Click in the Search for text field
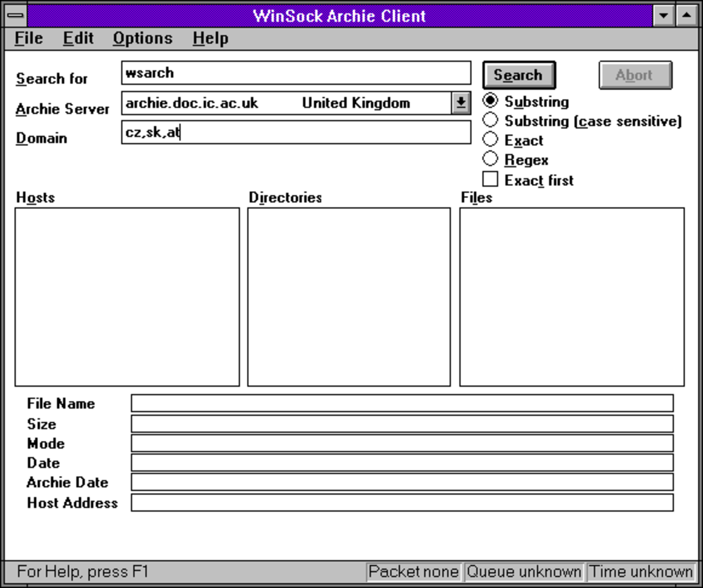 (x=296, y=73)
